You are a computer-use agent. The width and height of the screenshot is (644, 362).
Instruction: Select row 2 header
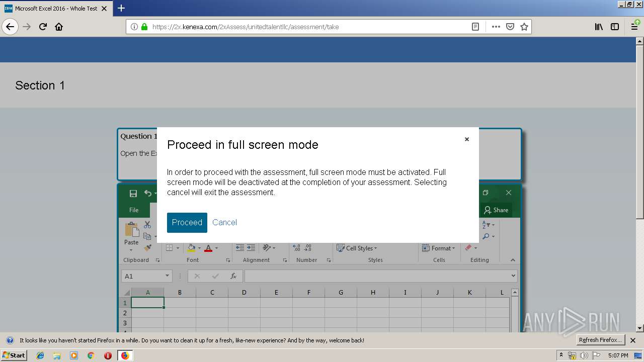tap(125, 313)
